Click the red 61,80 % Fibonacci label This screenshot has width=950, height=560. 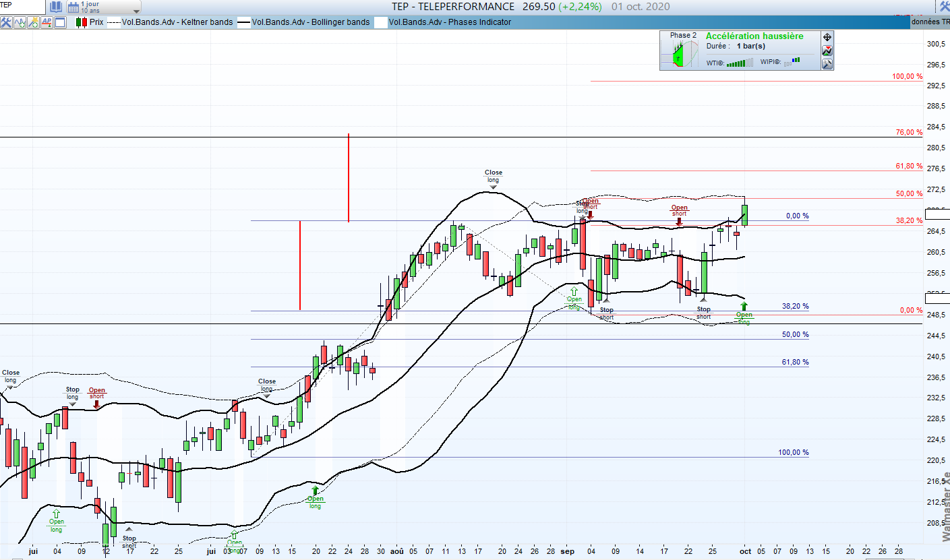[x=909, y=166]
